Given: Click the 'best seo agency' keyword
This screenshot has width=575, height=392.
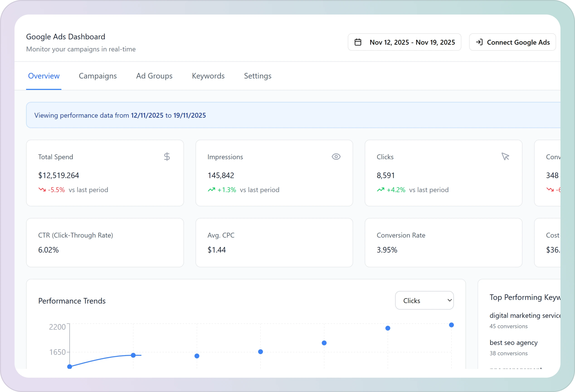Looking at the screenshot, I should 513,343.
